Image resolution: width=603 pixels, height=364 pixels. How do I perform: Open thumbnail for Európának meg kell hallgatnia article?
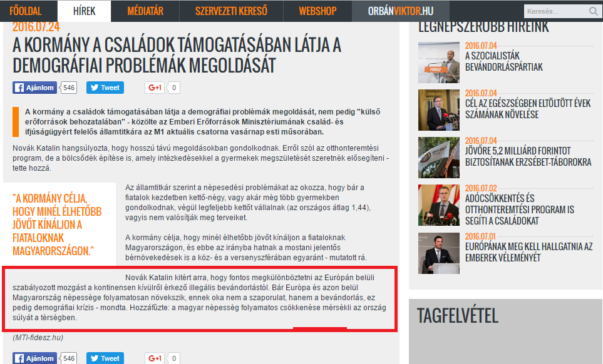tap(439, 253)
